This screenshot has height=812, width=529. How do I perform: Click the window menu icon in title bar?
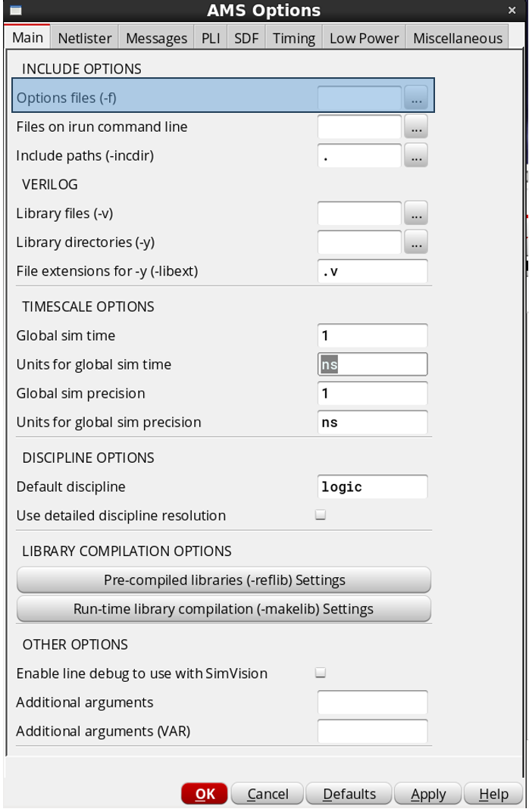[15, 11]
